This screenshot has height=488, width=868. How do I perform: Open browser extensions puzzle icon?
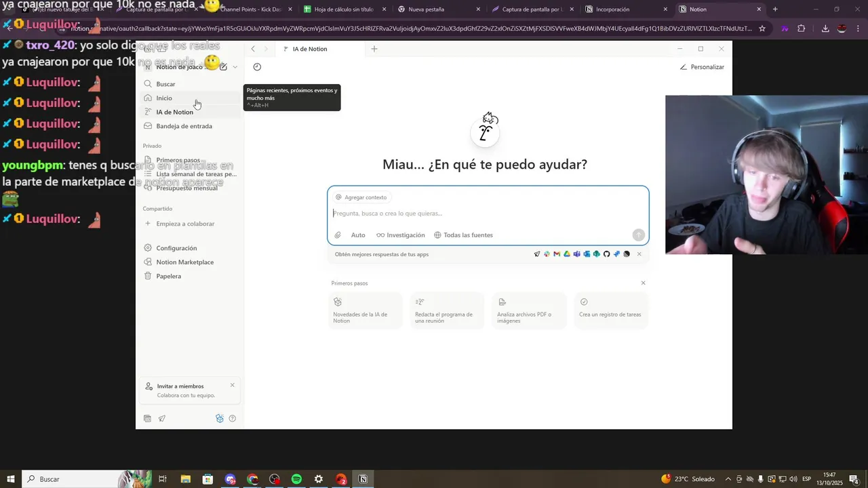(802, 28)
